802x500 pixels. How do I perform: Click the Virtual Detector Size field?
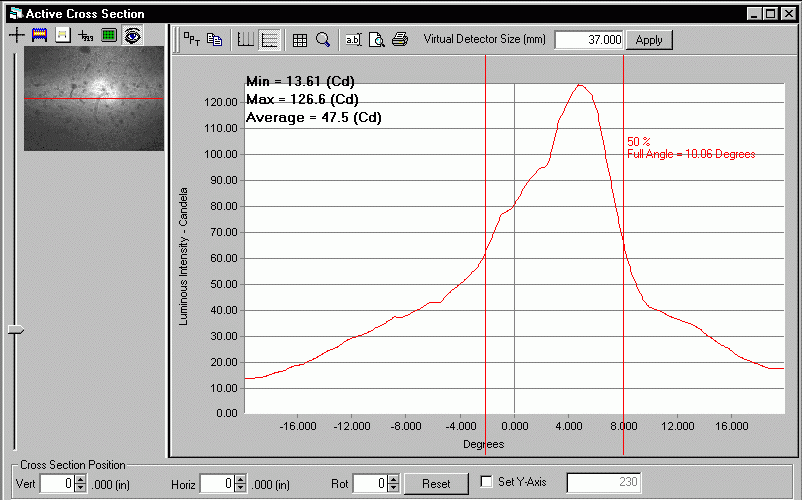[589, 39]
